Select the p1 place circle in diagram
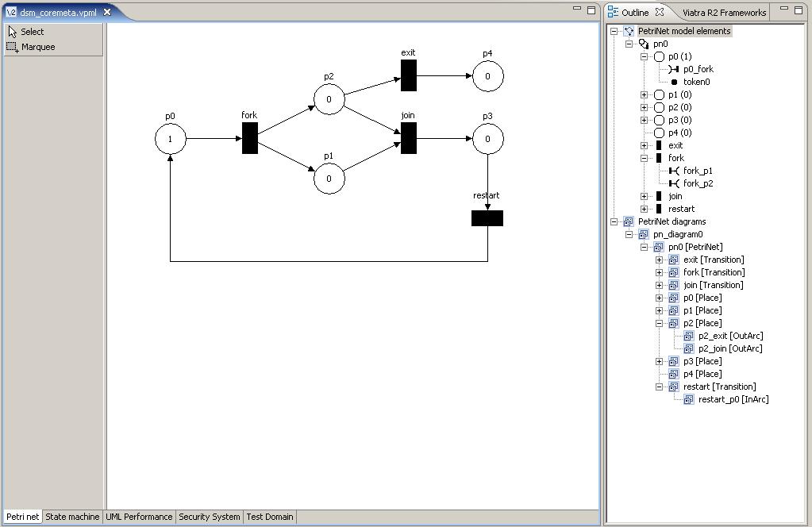The width and height of the screenshot is (812, 527). pos(329,178)
